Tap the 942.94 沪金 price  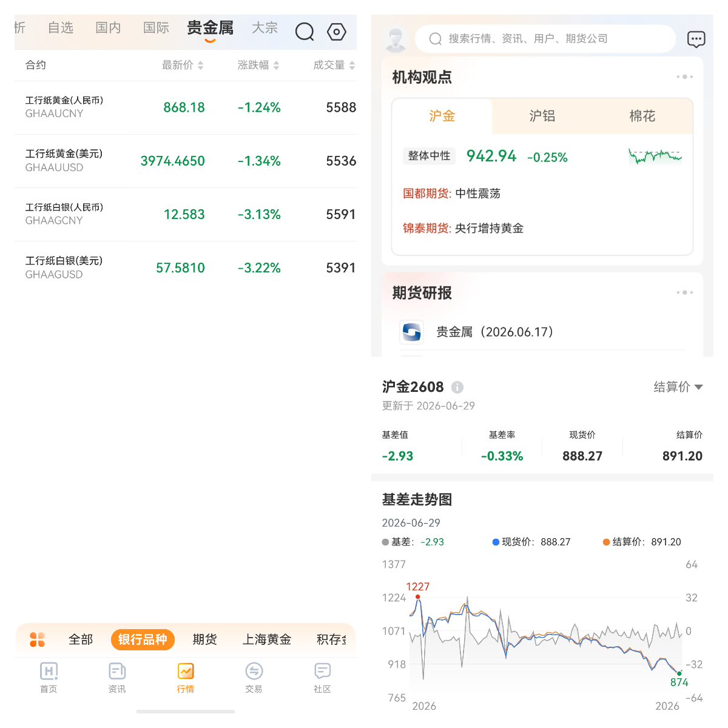click(491, 156)
